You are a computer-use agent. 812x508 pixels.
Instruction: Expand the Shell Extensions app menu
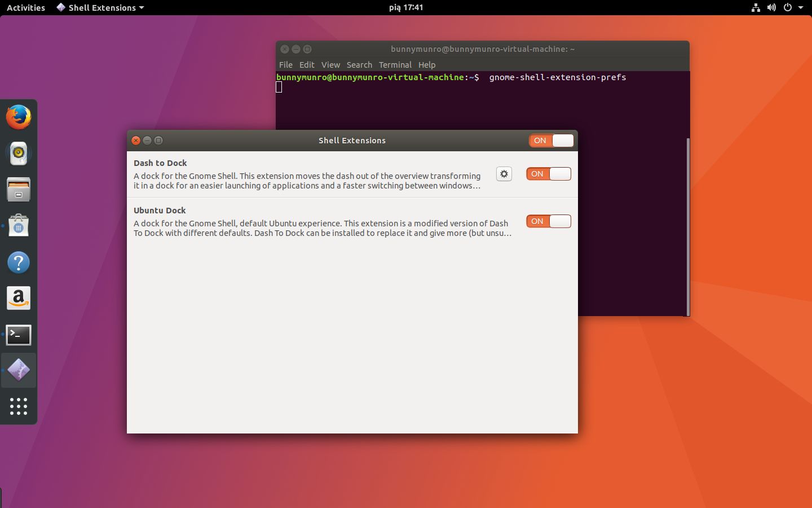100,7
